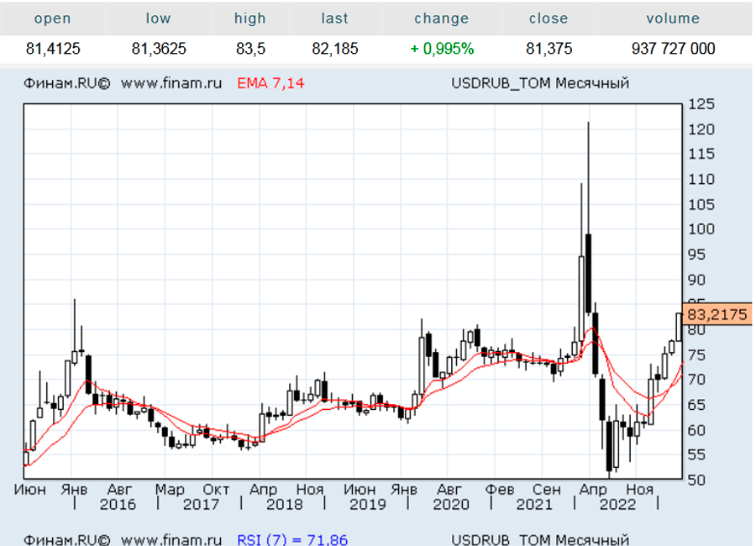Click the last price value 82,185
The width and height of the screenshot is (756, 546).
[334, 49]
